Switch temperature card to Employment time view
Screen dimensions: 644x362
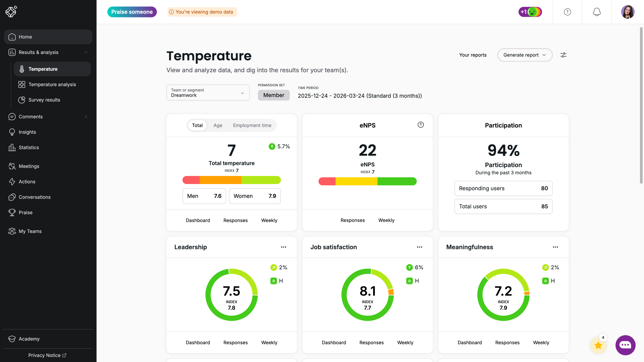coord(252,125)
